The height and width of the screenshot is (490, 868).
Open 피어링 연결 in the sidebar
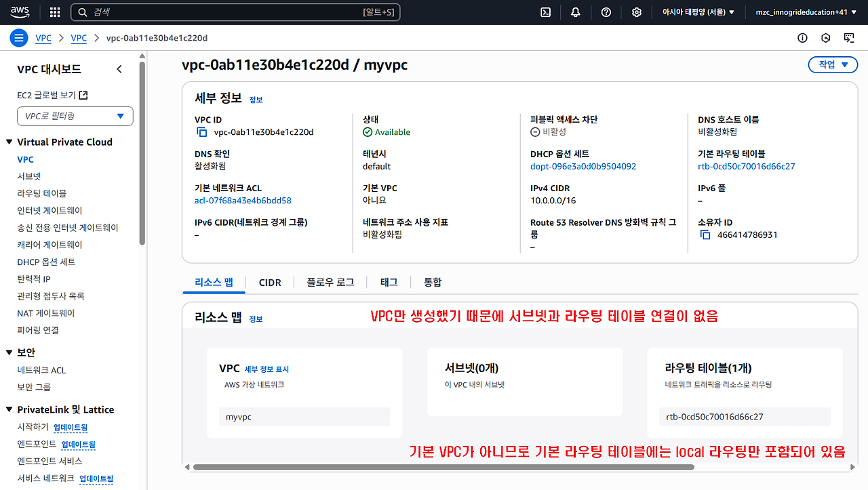click(38, 330)
